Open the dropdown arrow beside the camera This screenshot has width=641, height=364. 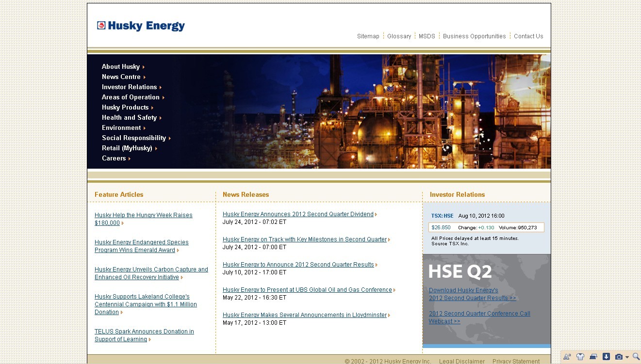[627, 357]
